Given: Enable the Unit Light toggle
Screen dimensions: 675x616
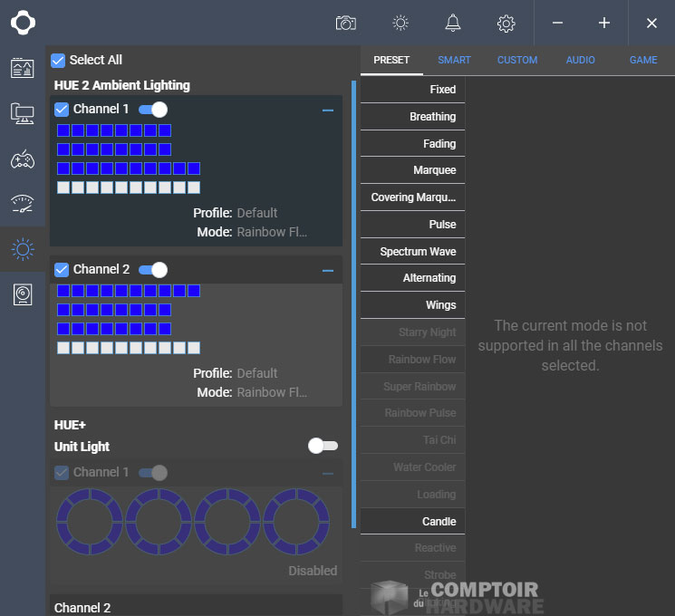Looking at the screenshot, I should [x=323, y=446].
